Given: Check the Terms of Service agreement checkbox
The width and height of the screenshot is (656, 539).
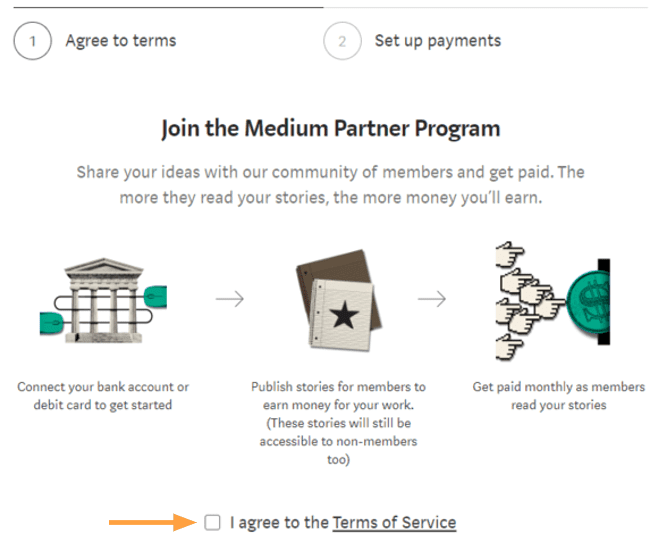Looking at the screenshot, I should coord(212,522).
